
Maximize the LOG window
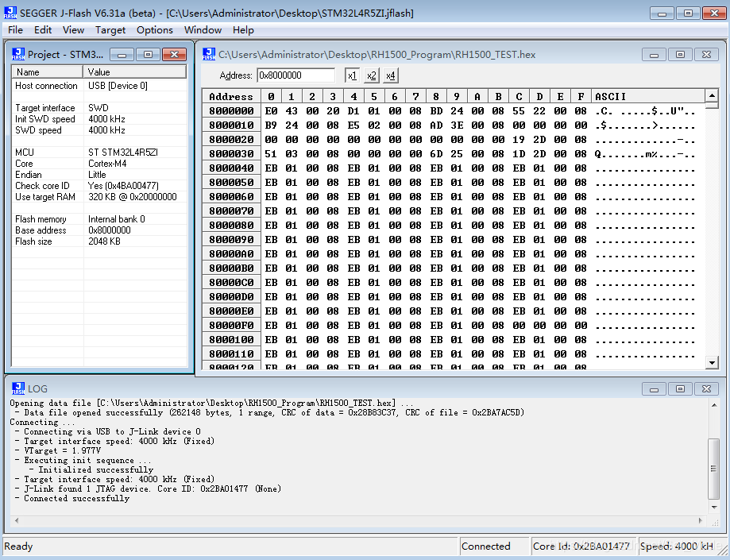(680, 388)
